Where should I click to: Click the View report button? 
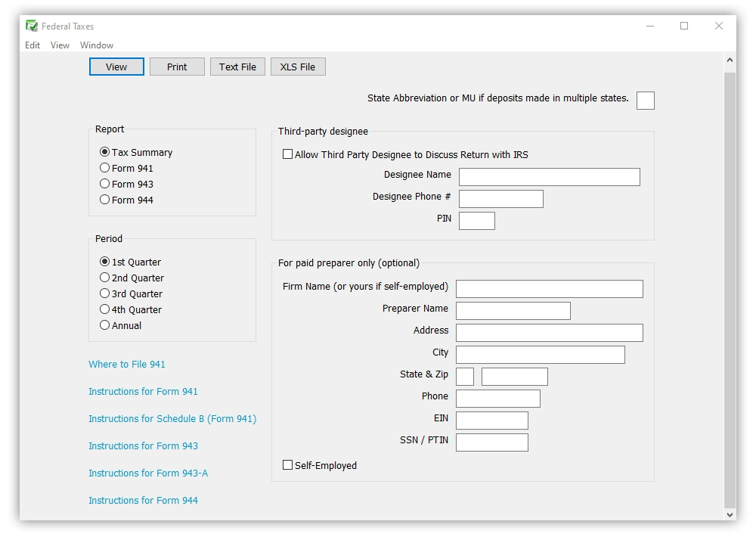pos(116,67)
